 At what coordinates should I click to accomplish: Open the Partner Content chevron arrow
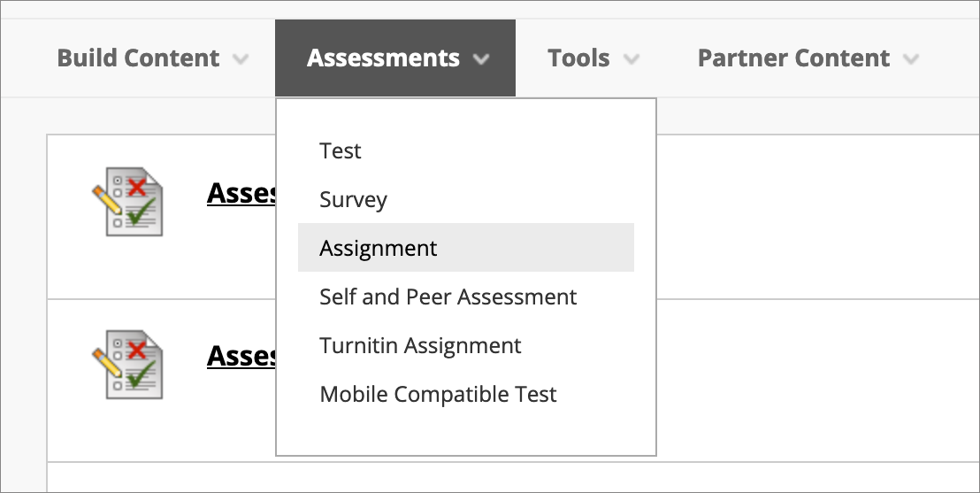(911, 58)
